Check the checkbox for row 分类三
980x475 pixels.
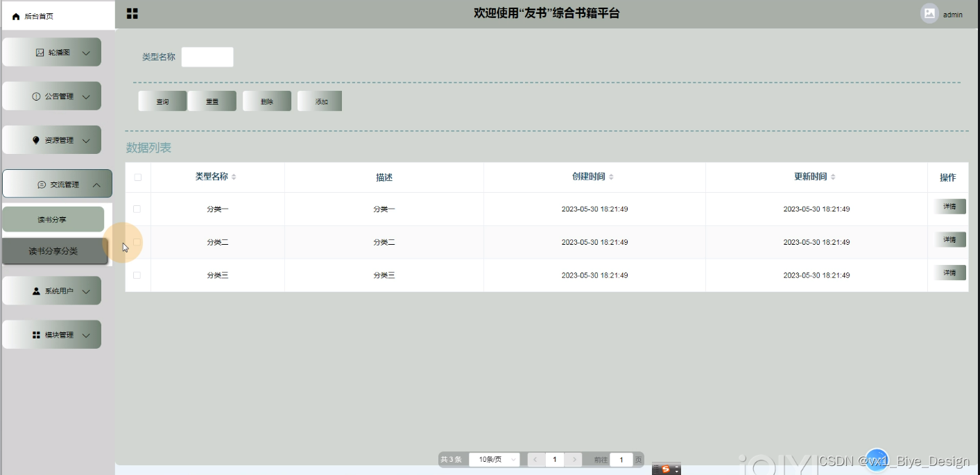click(x=137, y=275)
